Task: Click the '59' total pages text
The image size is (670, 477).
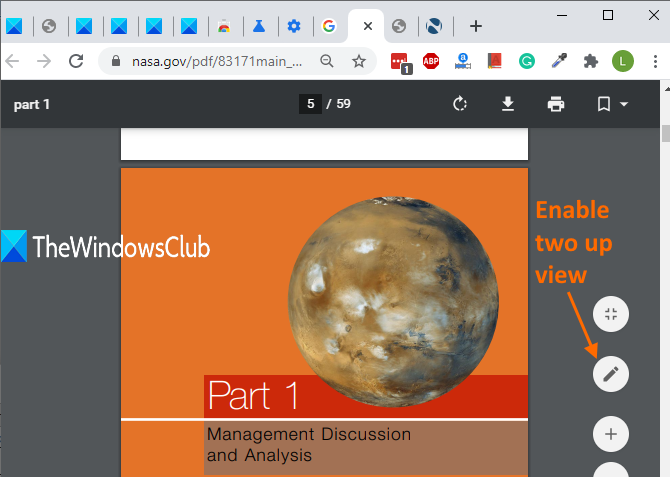Action: 343,104
